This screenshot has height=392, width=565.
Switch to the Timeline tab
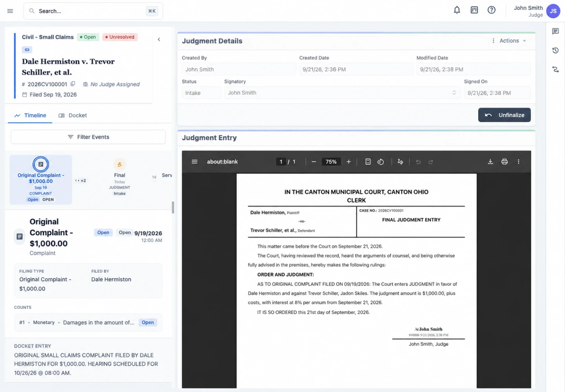click(30, 115)
